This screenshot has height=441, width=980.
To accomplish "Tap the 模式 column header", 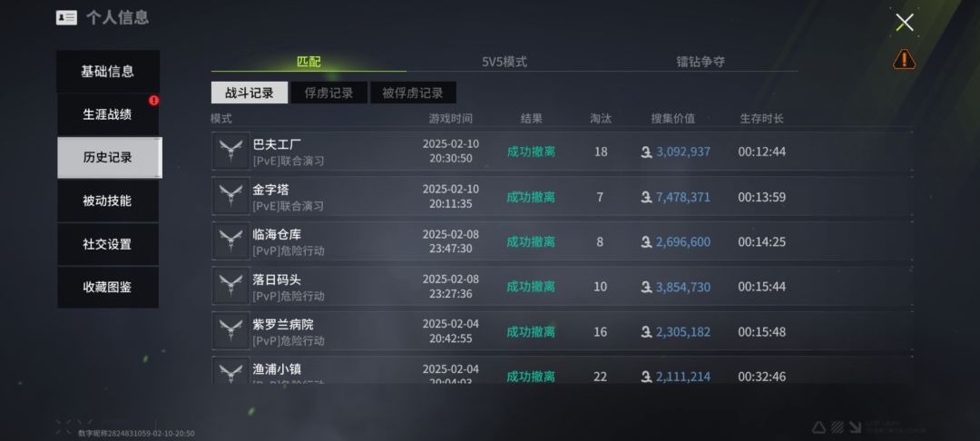I will [221, 119].
